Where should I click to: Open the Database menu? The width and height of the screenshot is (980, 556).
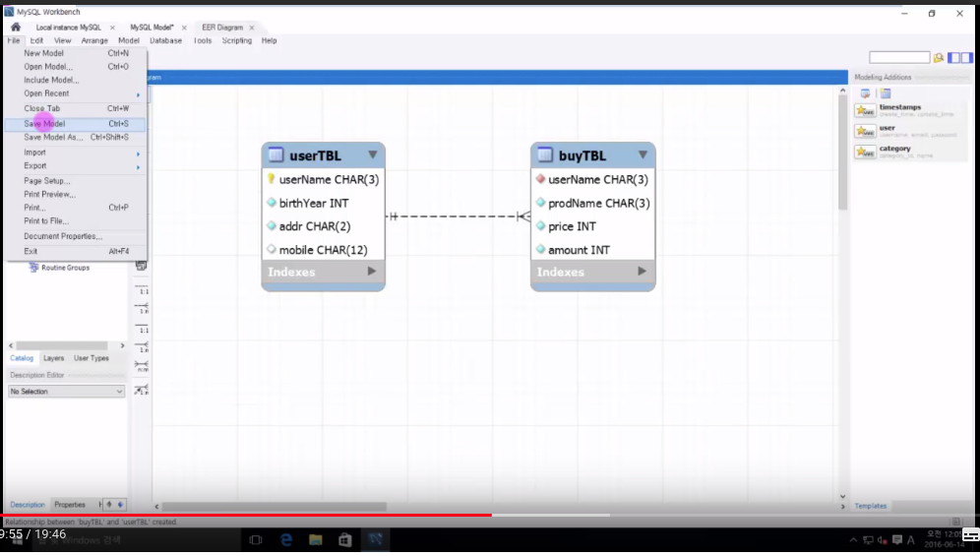pos(165,40)
